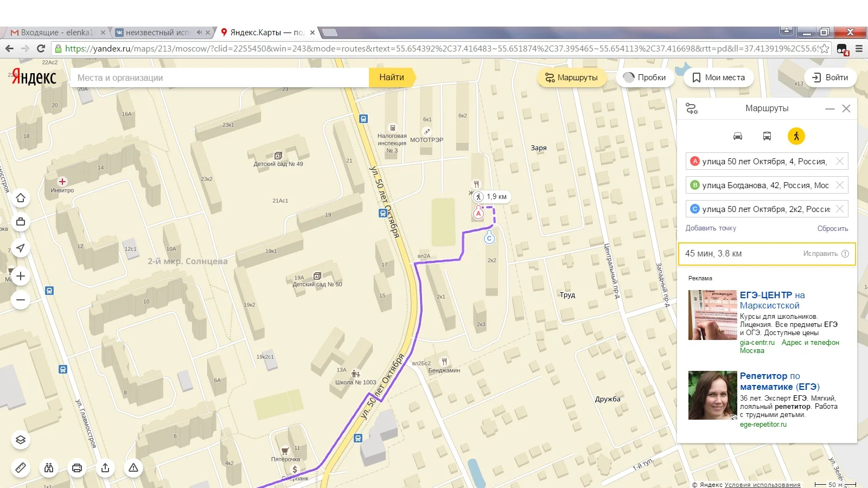The height and width of the screenshot is (488, 868).
Task: Click Добавить точку link
Action: coord(711,228)
